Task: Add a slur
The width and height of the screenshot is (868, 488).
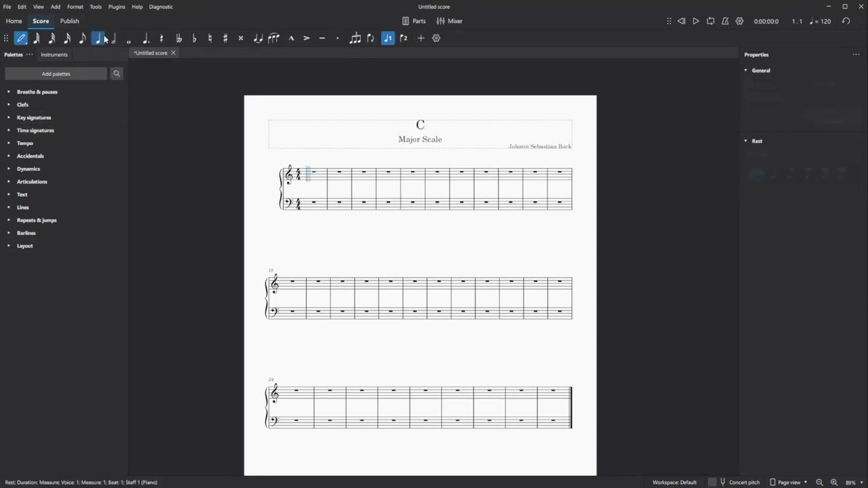Action: point(273,39)
